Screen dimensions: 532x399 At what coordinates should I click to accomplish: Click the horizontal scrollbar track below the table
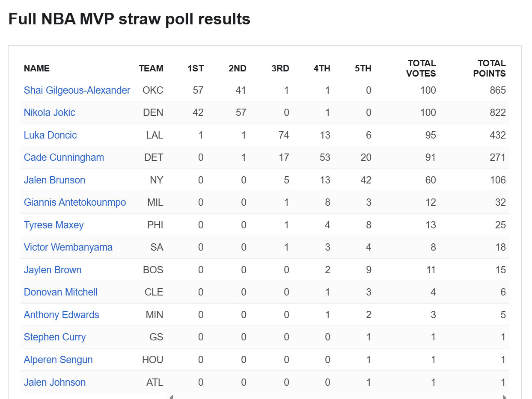(x=338, y=397)
